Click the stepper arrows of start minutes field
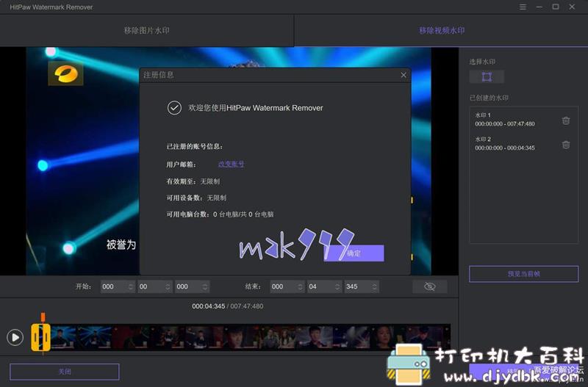Screen dimensions: 588x387 pos(168,286)
